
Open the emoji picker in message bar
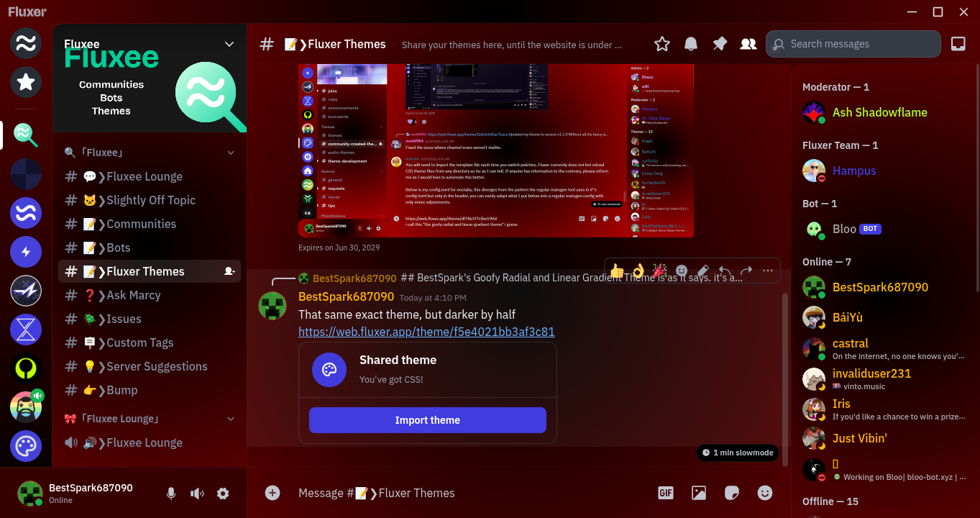[765, 493]
